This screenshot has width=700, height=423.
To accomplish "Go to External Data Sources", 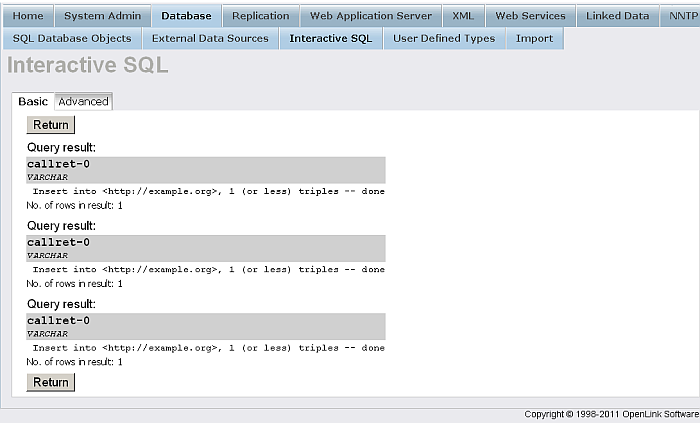I will click(210, 38).
